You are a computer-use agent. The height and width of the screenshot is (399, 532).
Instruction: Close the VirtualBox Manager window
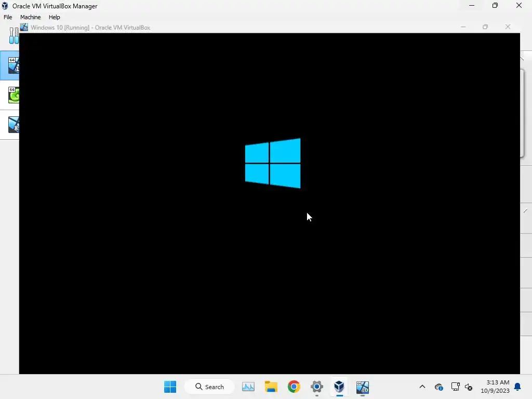pos(519,6)
